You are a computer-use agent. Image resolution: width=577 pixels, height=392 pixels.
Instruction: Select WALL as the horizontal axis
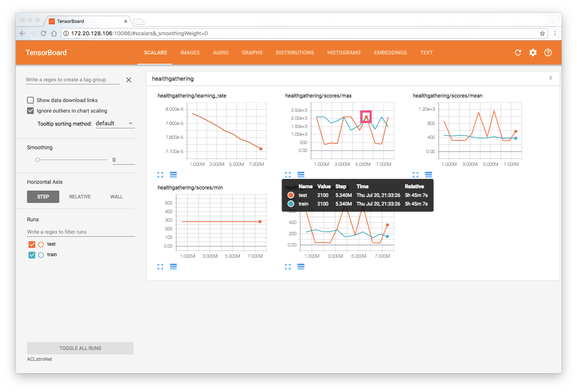[116, 197]
